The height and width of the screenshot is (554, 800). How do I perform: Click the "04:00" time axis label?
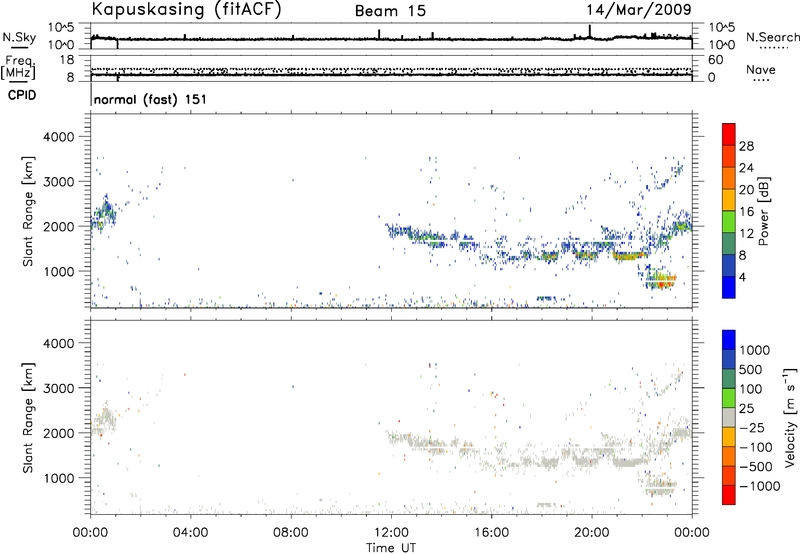pos(191,533)
